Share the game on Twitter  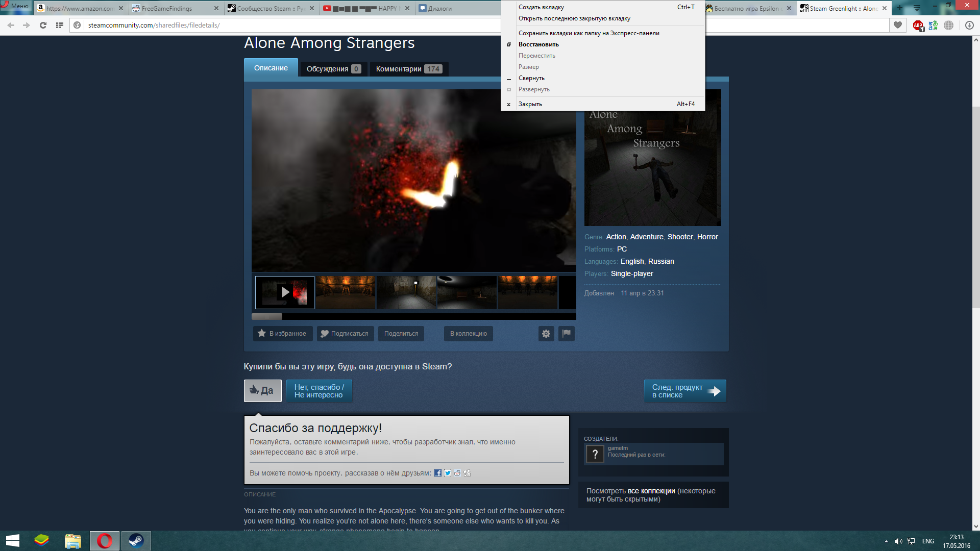pos(448,473)
